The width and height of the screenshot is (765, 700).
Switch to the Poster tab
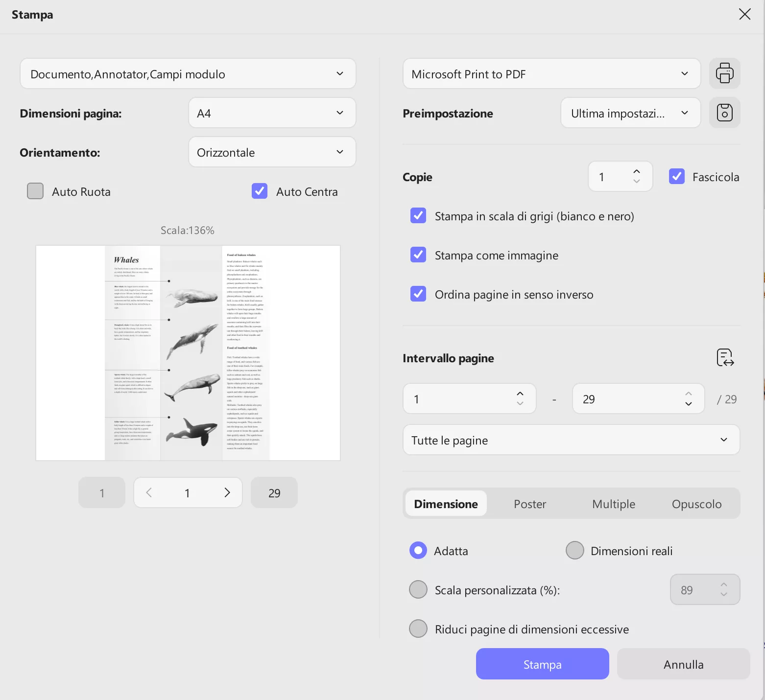[x=529, y=504]
